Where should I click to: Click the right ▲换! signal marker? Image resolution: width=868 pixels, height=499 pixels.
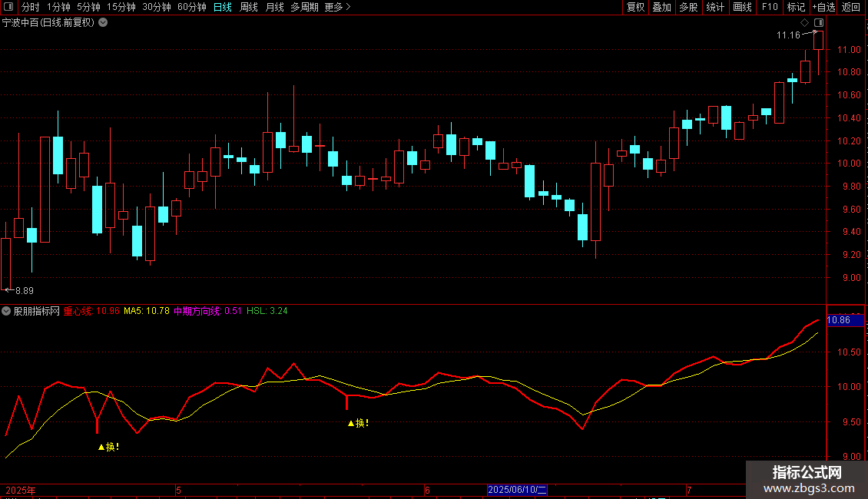tap(358, 423)
